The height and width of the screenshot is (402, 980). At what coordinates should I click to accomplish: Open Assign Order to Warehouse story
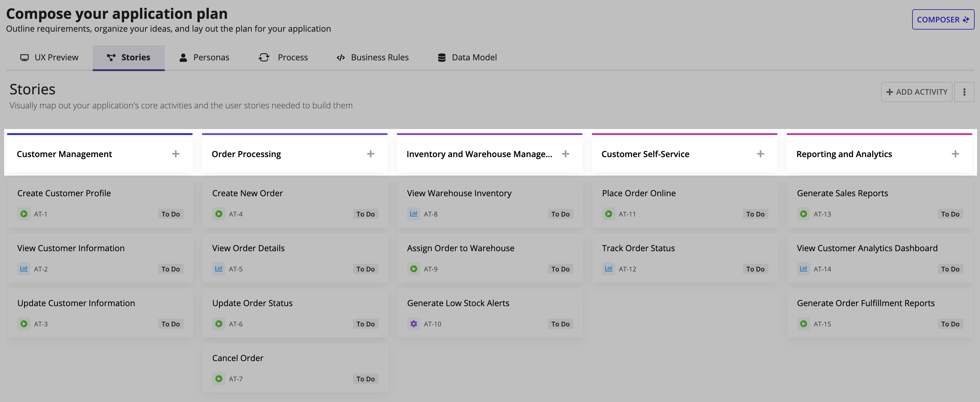[x=490, y=258]
